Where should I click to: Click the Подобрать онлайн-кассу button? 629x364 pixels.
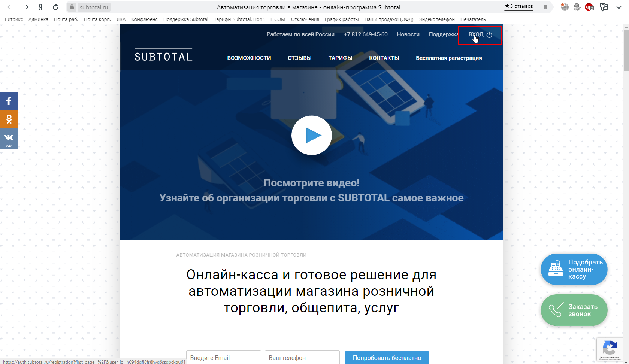tap(574, 269)
